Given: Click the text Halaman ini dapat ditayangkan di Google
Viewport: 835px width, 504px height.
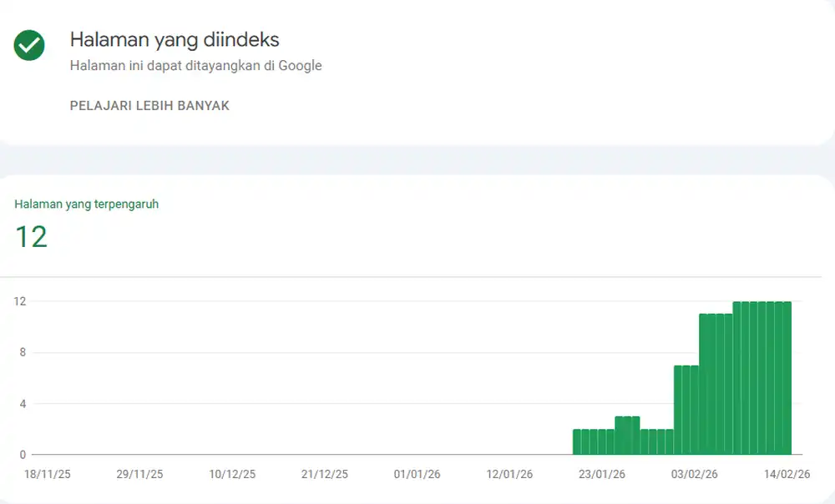Looking at the screenshot, I should point(196,65).
